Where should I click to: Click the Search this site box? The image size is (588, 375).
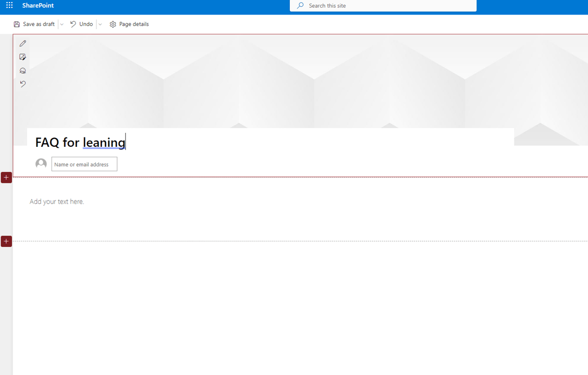pyautogui.click(x=383, y=6)
